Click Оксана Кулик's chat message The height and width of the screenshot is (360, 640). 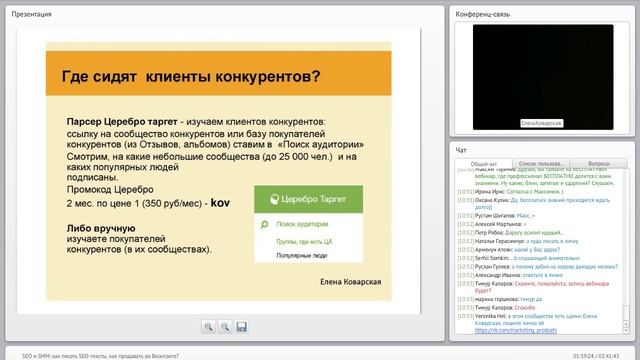click(x=534, y=203)
